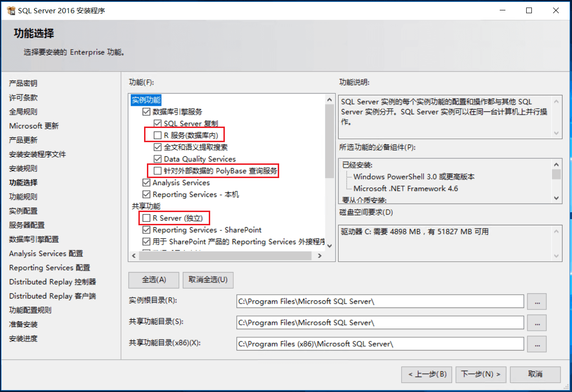Uncheck Reporting Services - 本机 checkbox
The width and height of the screenshot is (572, 392).
click(146, 195)
